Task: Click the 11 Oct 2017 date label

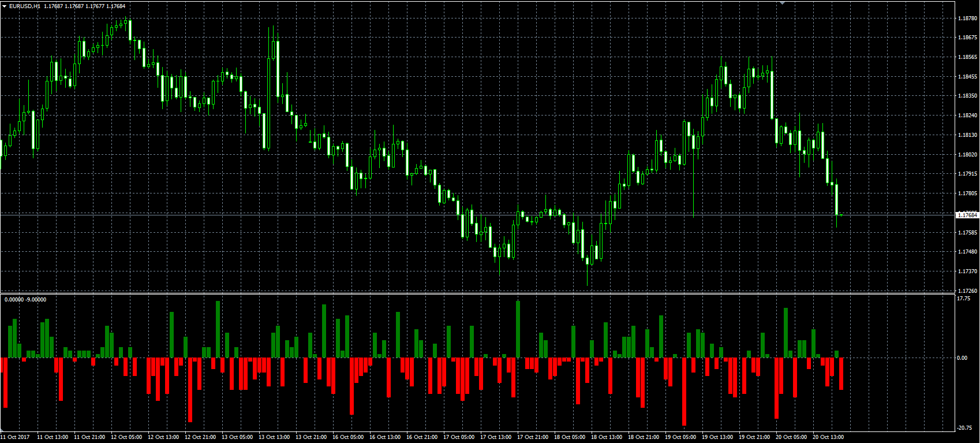Action: click(16, 437)
